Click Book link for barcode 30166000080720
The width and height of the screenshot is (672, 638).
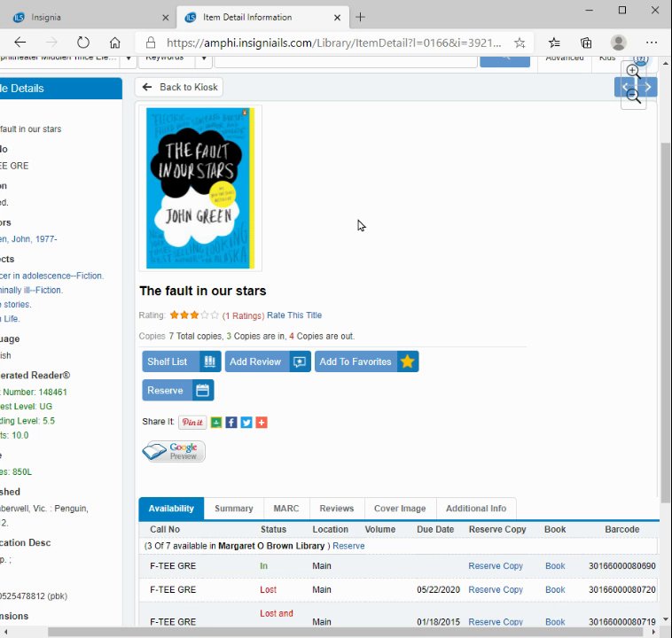[x=555, y=590]
